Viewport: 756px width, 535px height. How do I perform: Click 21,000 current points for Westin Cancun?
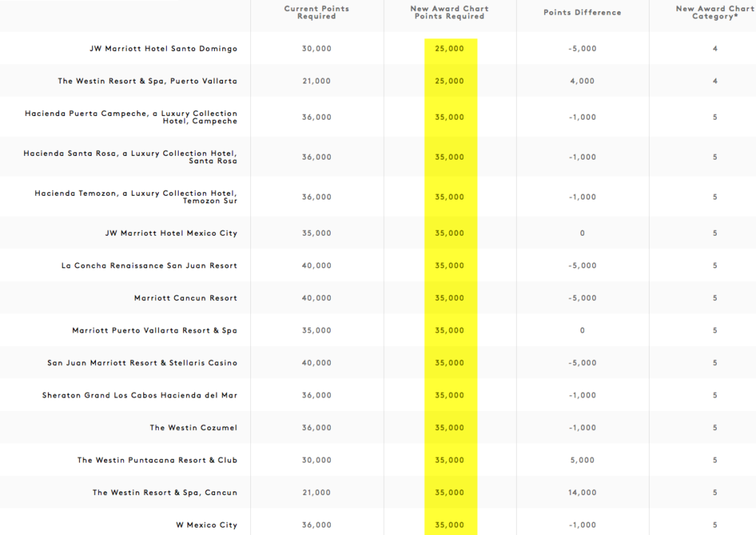pos(317,493)
